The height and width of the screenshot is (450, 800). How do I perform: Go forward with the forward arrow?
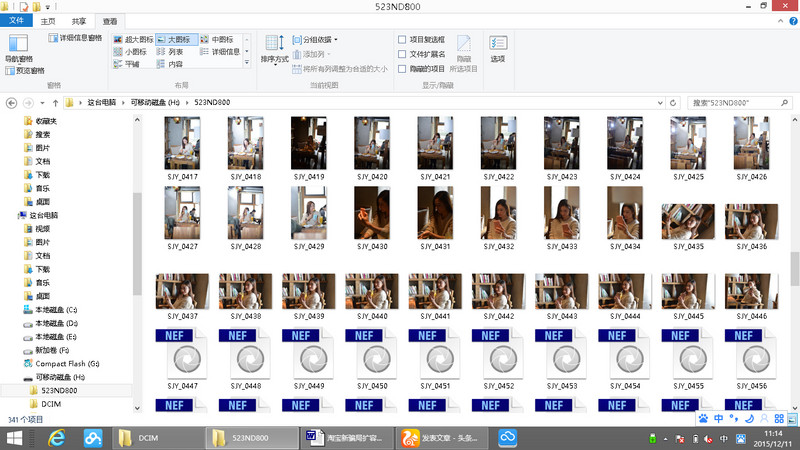pos(28,103)
